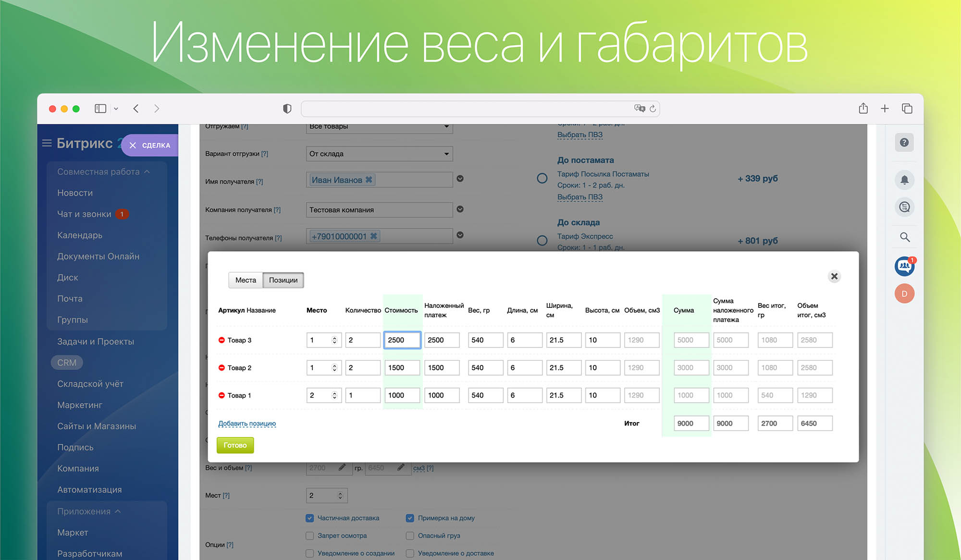Open notifications bell icon
The height and width of the screenshot is (560, 961).
pyautogui.click(x=904, y=180)
